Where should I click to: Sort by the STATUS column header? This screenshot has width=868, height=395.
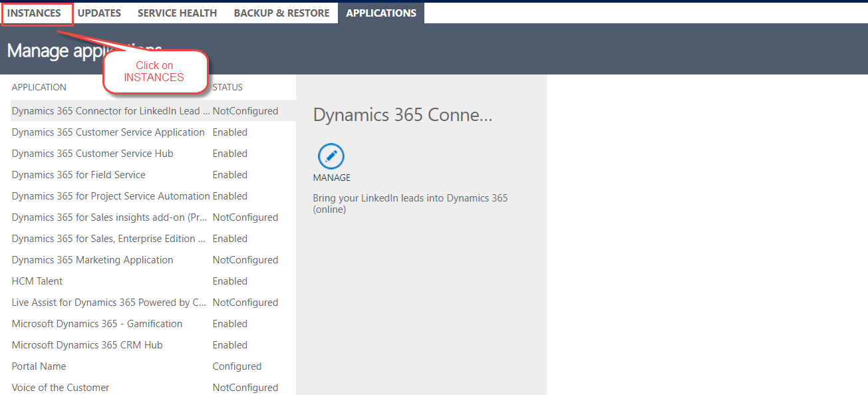pos(227,87)
